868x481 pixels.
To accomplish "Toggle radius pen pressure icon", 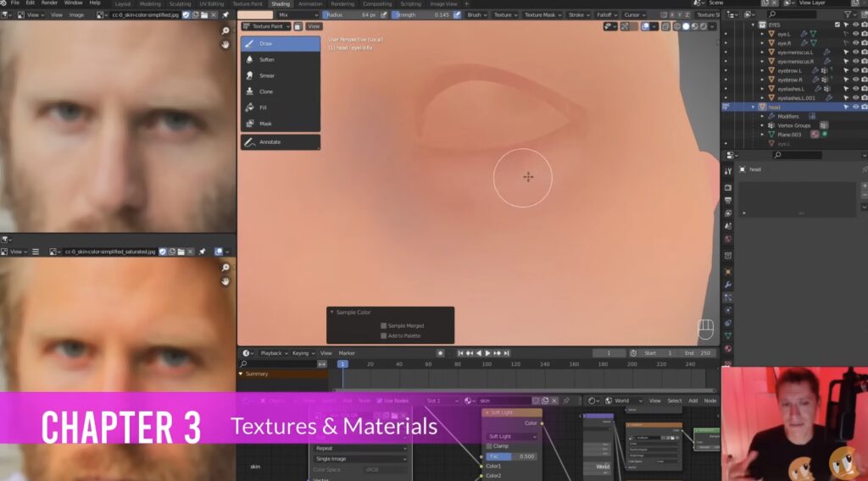I will point(384,15).
